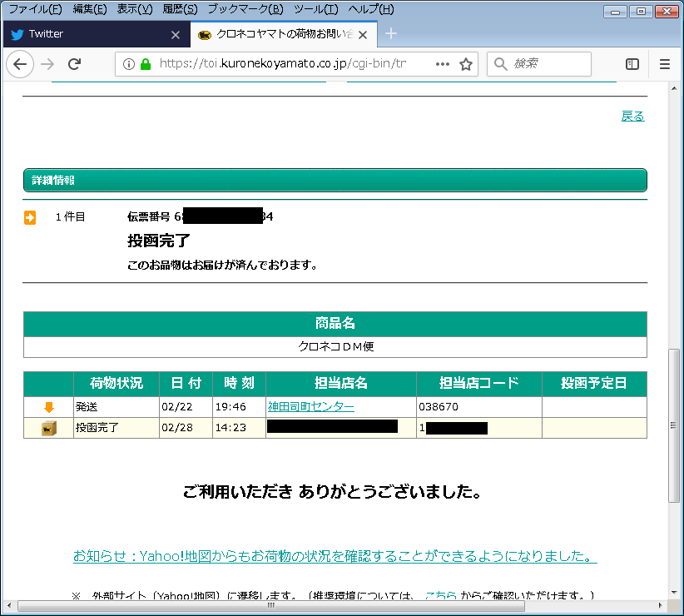The width and height of the screenshot is (684, 616).
Task: Open the Firefox hamburger menu
Action: point(663,64)
